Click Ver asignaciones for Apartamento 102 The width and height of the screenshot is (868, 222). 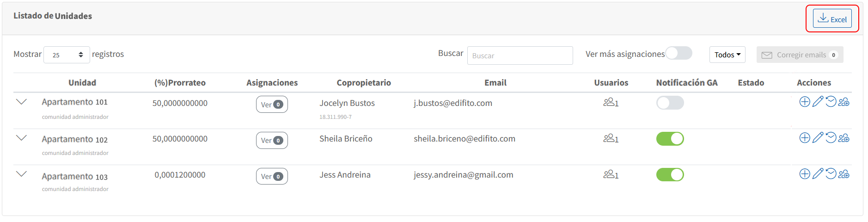[272, 140]
